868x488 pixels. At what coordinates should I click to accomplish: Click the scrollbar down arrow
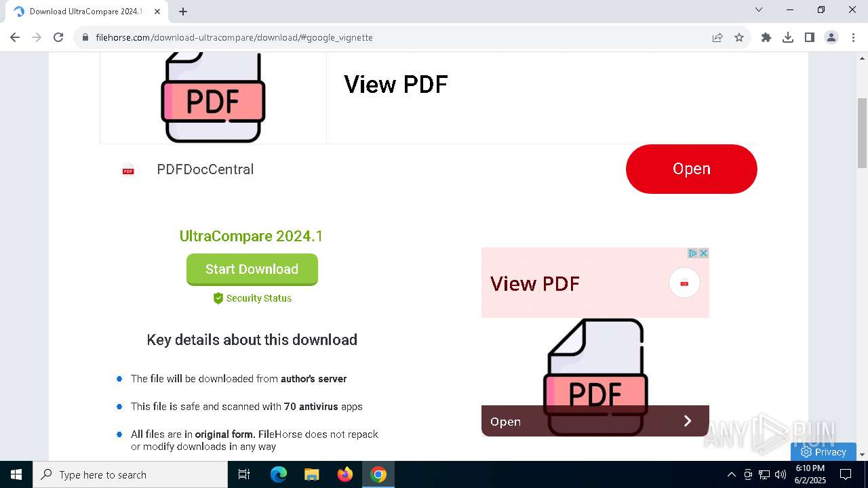click(863, 455)
